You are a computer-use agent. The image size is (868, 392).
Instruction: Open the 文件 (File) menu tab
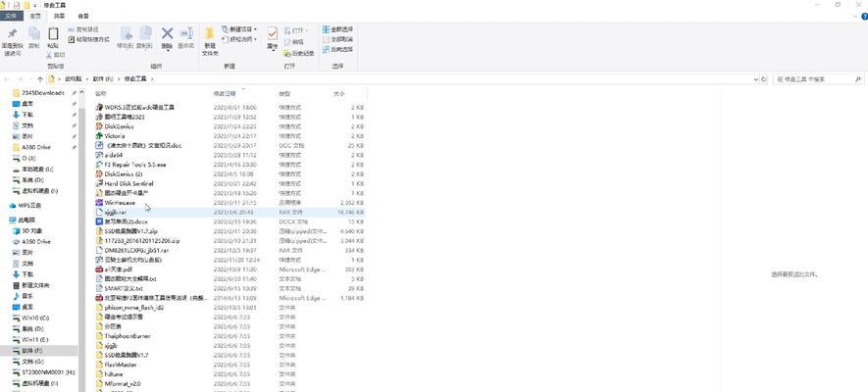coord(11,16)
